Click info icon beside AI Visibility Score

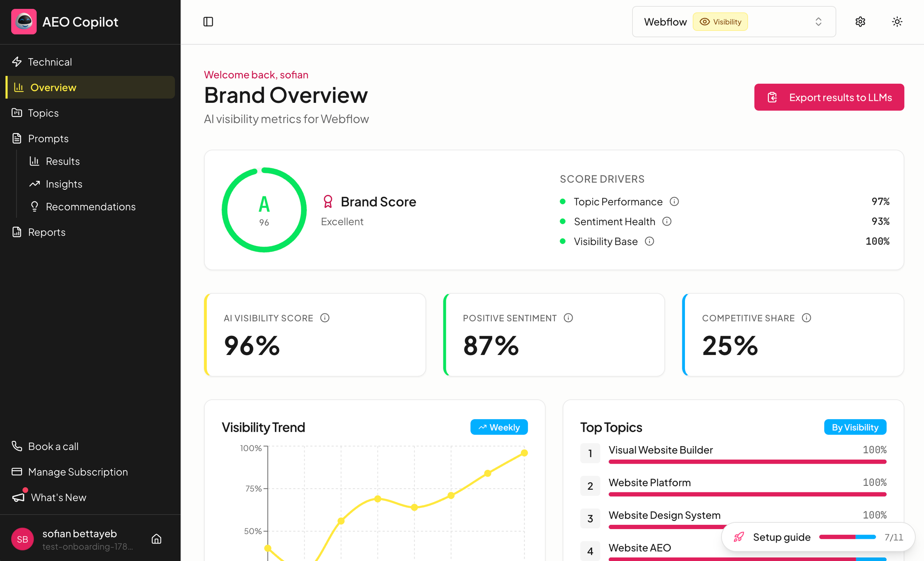[325, 318]
